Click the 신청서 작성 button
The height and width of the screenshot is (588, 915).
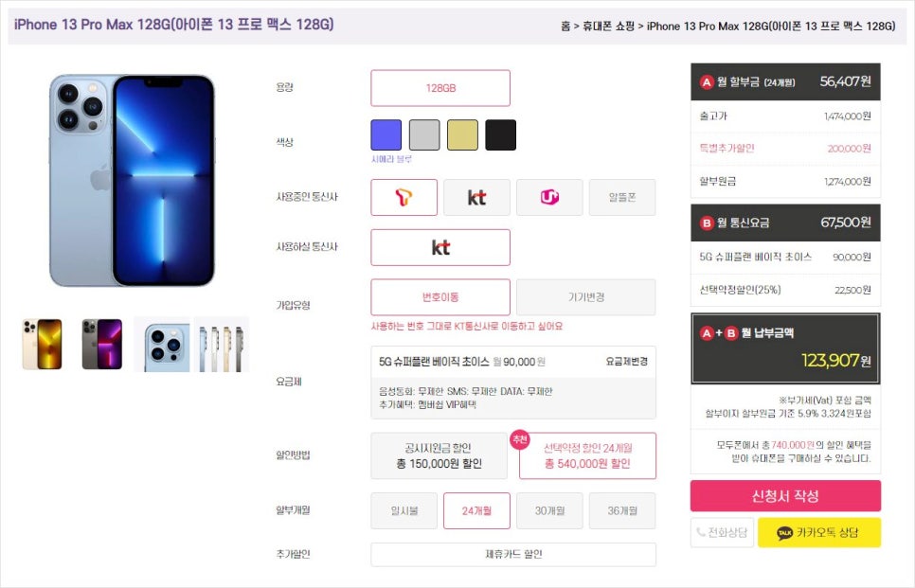click(785, 496)
